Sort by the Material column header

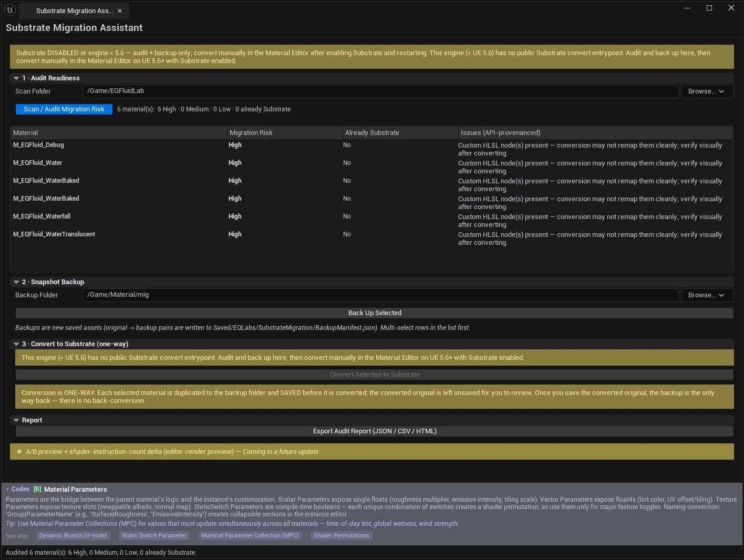click(x=119, y=133)
